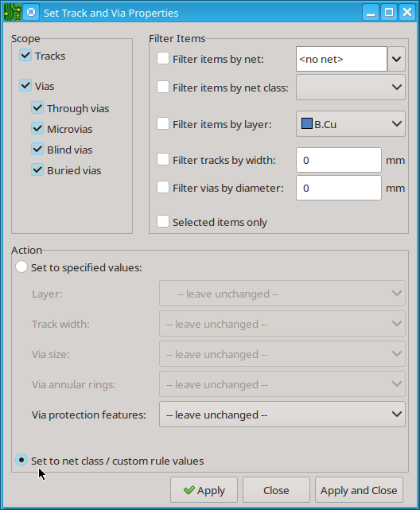Select Set to specified values radio button

tap(21, 267)
